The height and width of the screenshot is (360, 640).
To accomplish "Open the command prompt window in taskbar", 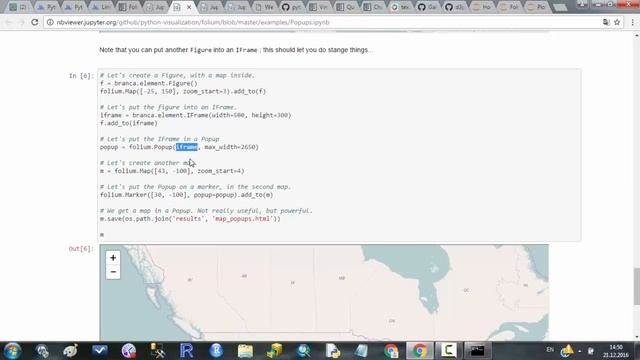I will (477, 351).
